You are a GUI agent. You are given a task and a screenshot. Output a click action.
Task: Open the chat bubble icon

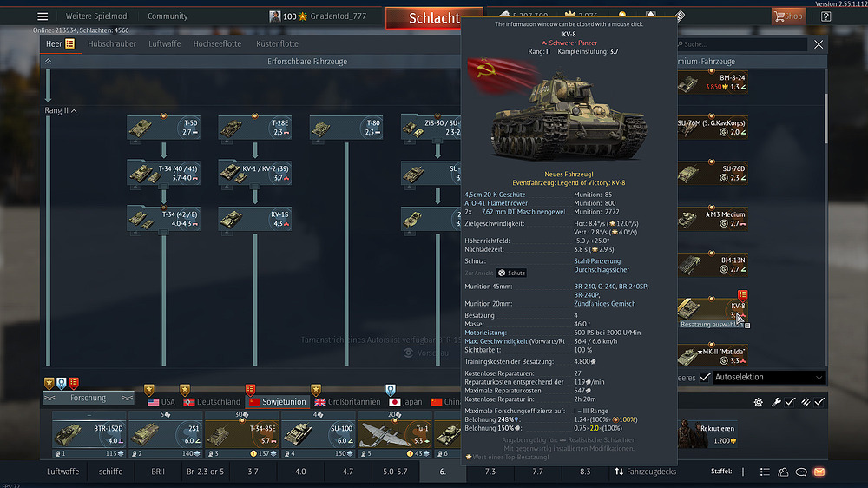[801, 472]
